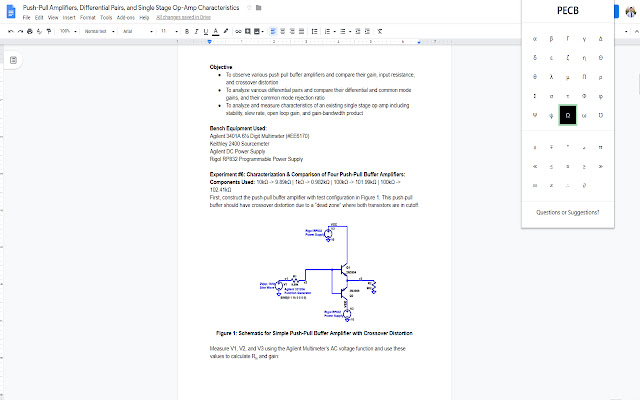The width and height of the screenshot is (640, 400).
Task: Open the Edit menu
Action: [x=39, y=18]
